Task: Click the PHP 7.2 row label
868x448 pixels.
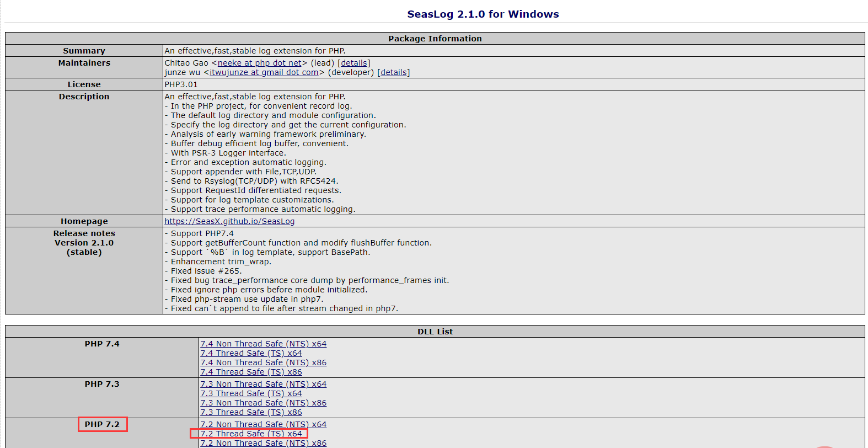Action: [x=102, y=424]
